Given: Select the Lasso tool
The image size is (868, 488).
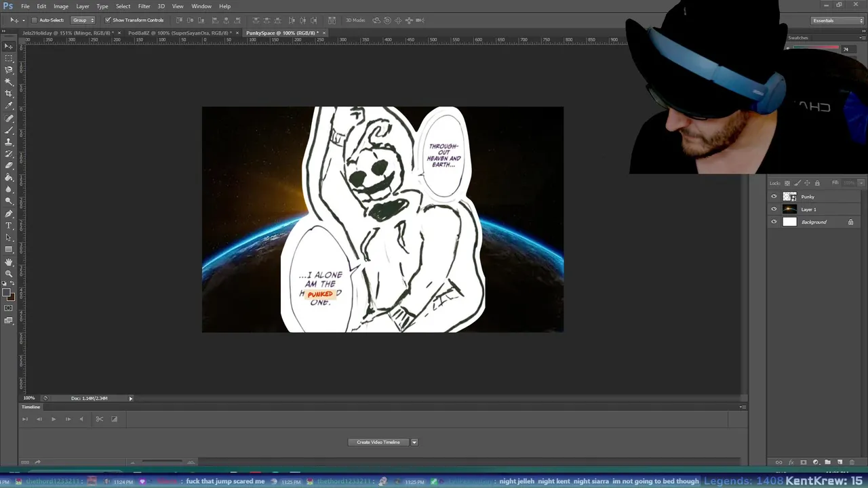Looking at the screenshot, I should (9, 70).
